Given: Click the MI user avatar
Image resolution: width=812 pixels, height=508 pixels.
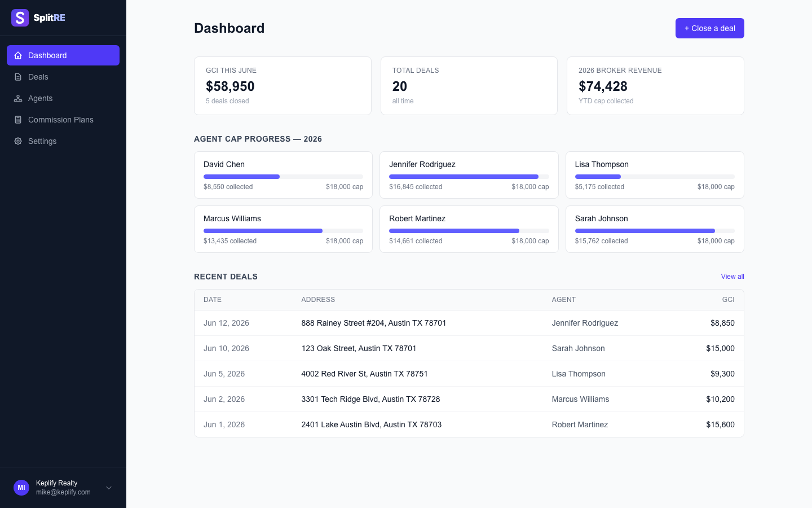Looking at the screenshot, I should click(21, 488).
